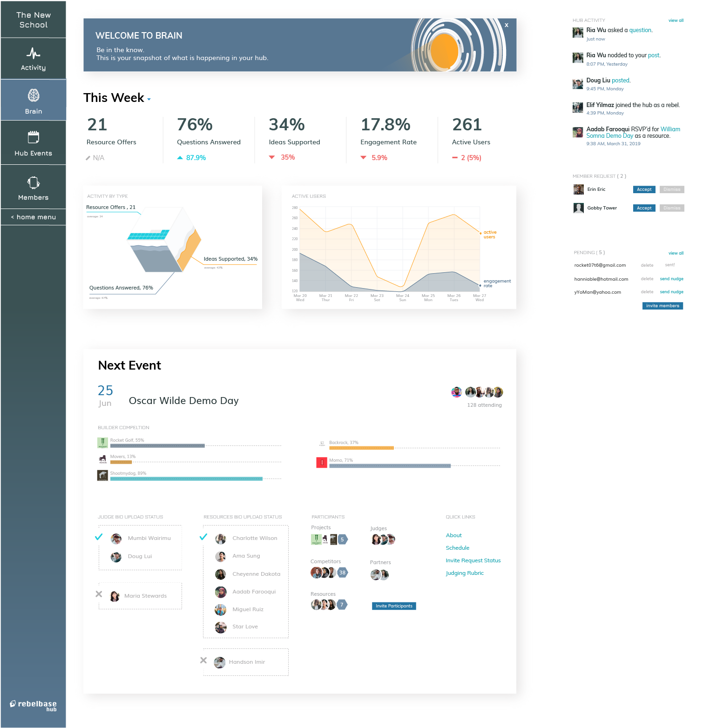Open Hub Events calendar icon
703x728 pixels.
[x=34, y=137]
